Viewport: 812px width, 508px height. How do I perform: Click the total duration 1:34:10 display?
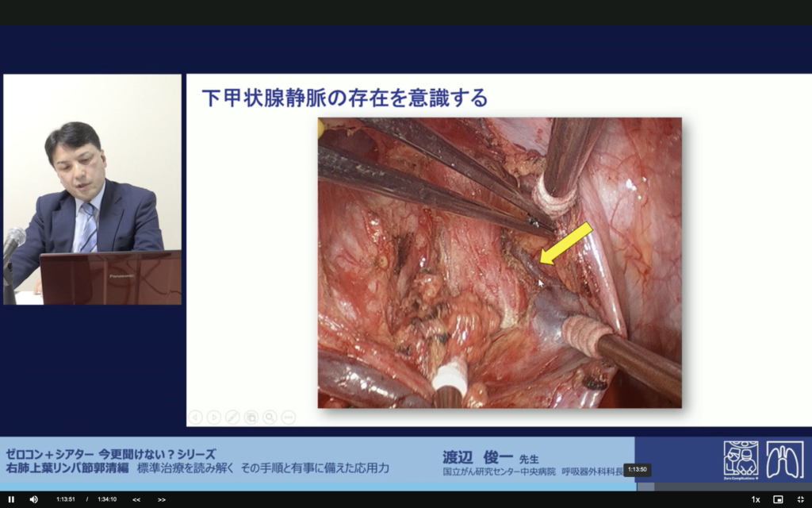click(107, 499)
